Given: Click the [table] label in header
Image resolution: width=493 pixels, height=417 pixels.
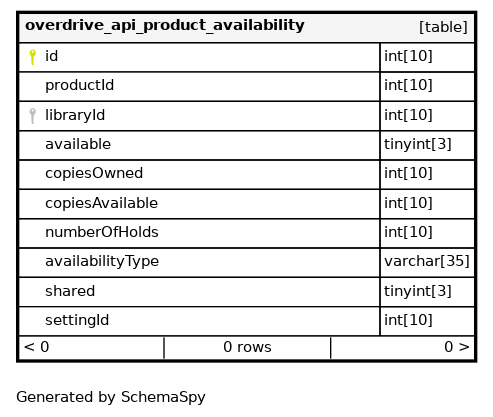Looking at the screenshot, I should point(443,27).
